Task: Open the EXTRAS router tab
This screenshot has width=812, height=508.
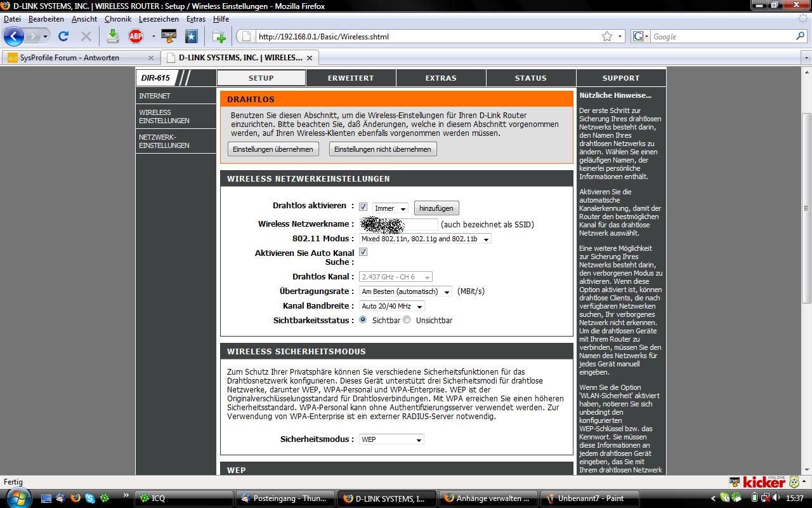Action: coord(441,78)
